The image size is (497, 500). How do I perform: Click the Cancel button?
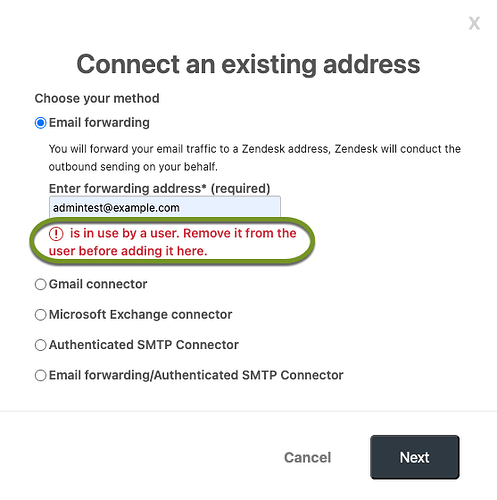[308, 458]
